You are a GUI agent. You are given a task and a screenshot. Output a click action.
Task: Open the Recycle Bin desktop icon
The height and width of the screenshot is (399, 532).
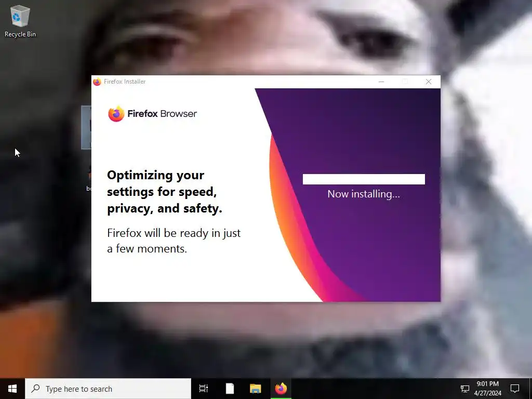(20, 21)
